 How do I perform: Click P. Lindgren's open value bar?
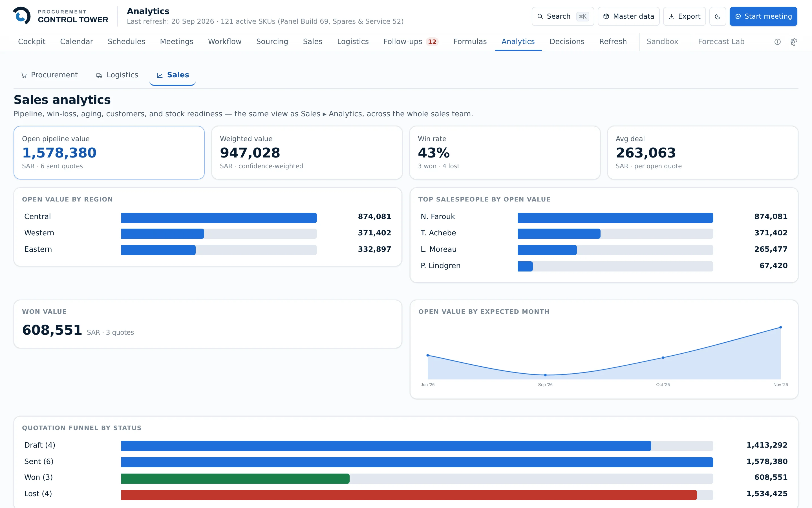pyautogui.click(x=525, y=266)
